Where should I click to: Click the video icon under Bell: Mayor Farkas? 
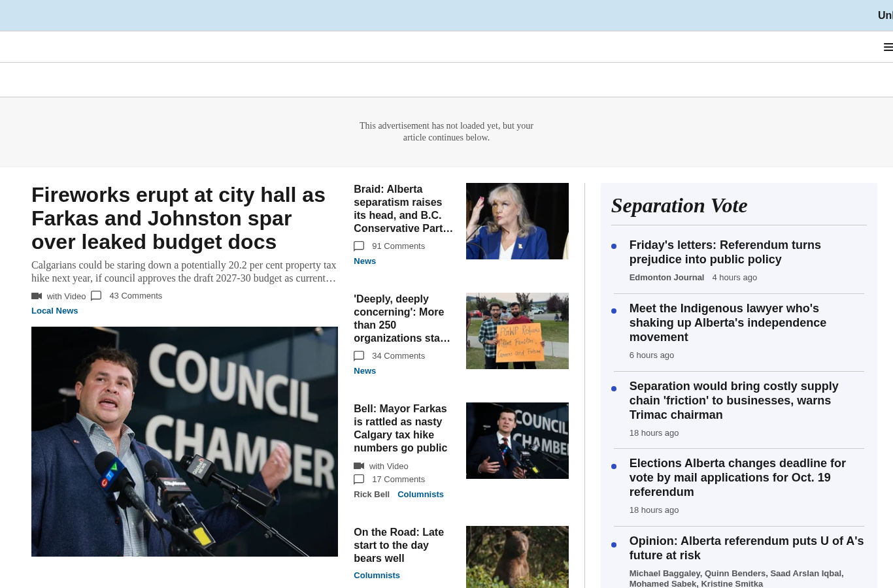pos(359,466)
